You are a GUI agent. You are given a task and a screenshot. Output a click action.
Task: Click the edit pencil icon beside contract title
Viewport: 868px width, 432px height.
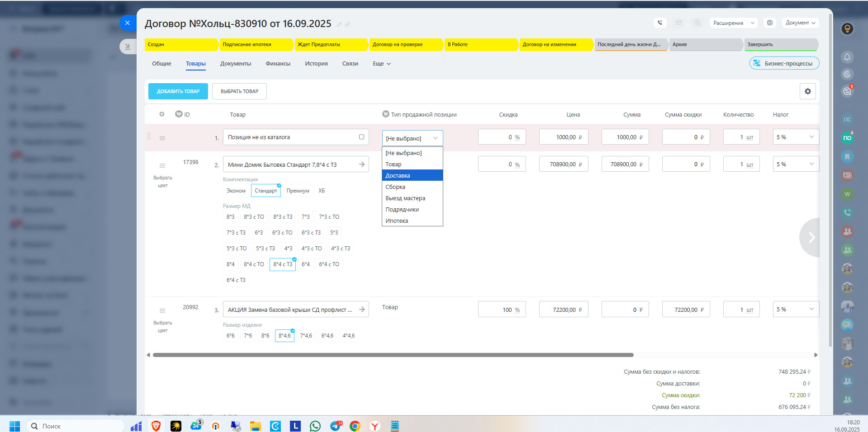point(339,24)
